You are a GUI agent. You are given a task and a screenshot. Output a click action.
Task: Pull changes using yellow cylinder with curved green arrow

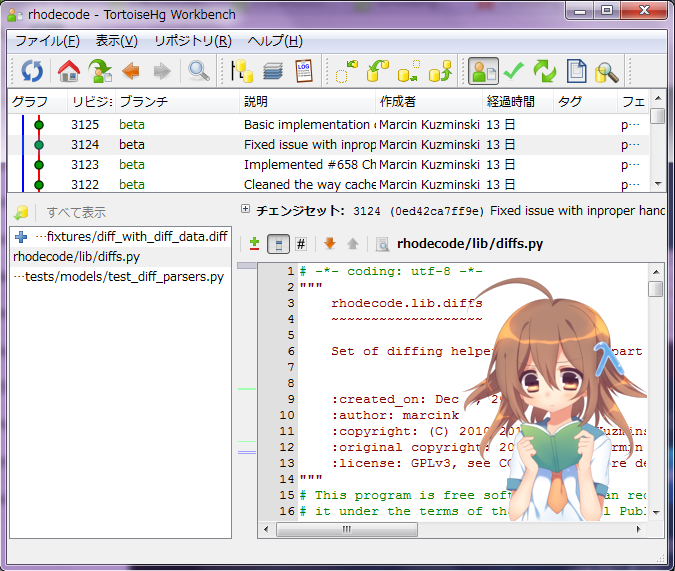[x=378, y=71]
